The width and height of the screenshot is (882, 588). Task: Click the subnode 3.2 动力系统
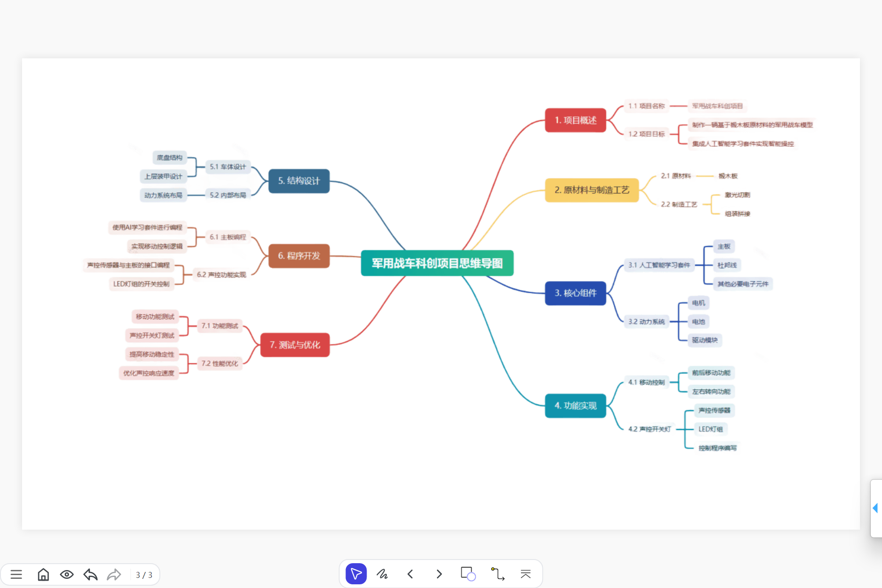click(x=647, y=322)
